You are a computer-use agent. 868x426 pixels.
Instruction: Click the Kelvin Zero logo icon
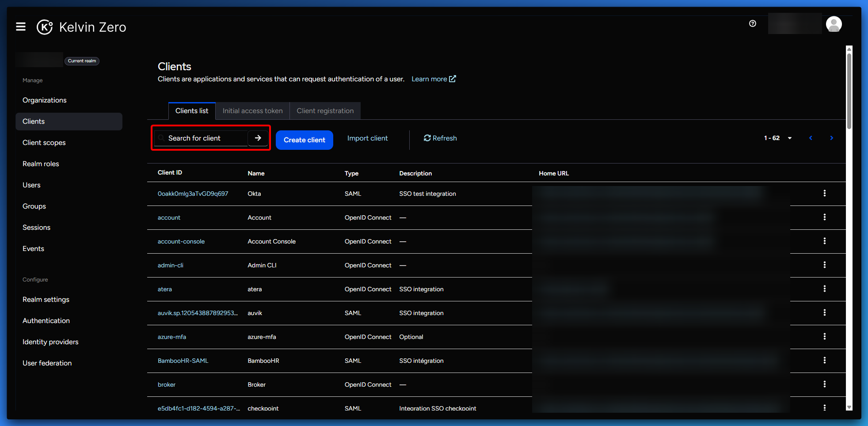[45, 27]
